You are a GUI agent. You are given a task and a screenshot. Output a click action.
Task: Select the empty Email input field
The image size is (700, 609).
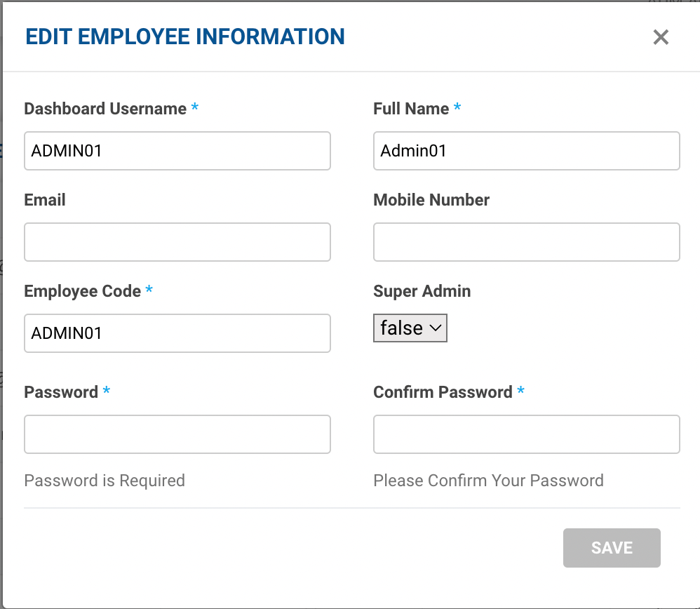(177, 242)
